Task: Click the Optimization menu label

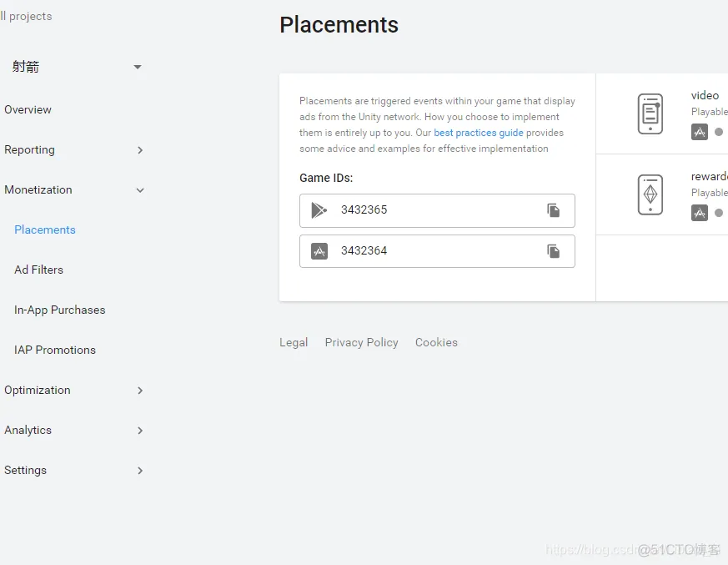Action: pyautogui.click(x=38, y=390)
